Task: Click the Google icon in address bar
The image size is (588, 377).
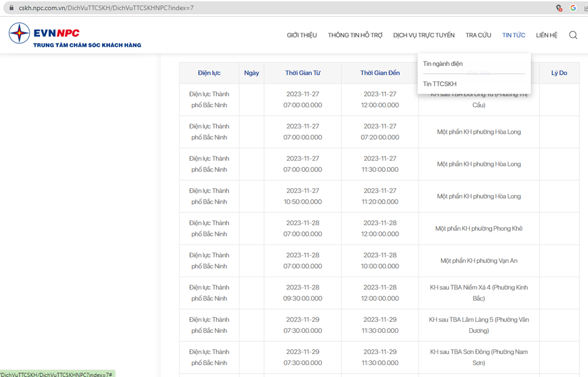Action: click(573, 8)
